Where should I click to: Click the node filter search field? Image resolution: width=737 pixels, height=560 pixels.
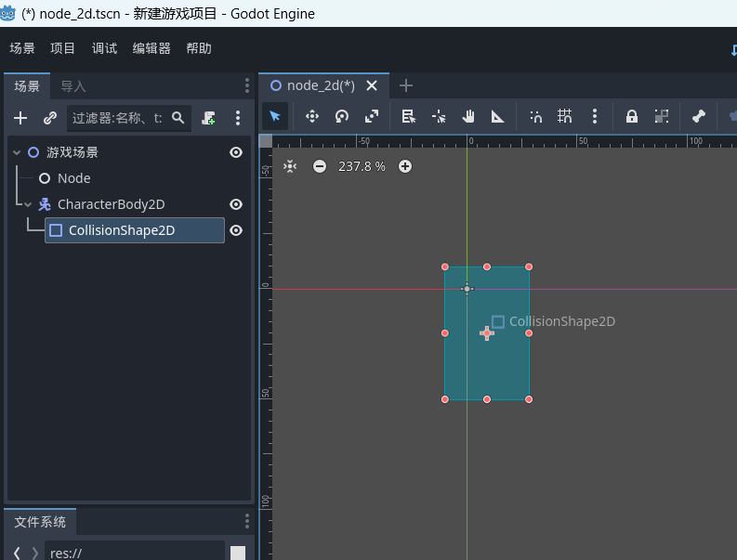(x=117, y=118)
